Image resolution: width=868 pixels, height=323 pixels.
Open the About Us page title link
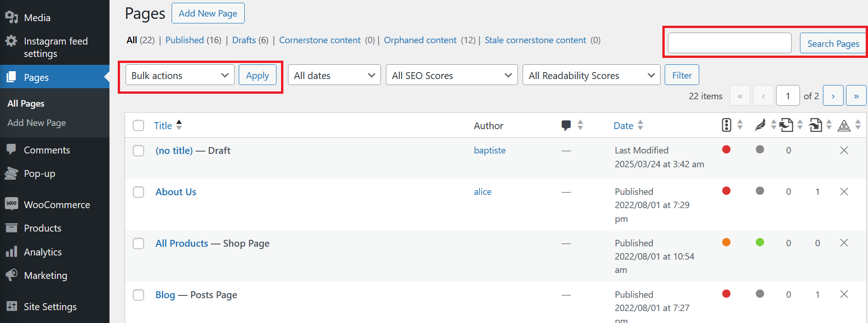(x=176, y=192)
